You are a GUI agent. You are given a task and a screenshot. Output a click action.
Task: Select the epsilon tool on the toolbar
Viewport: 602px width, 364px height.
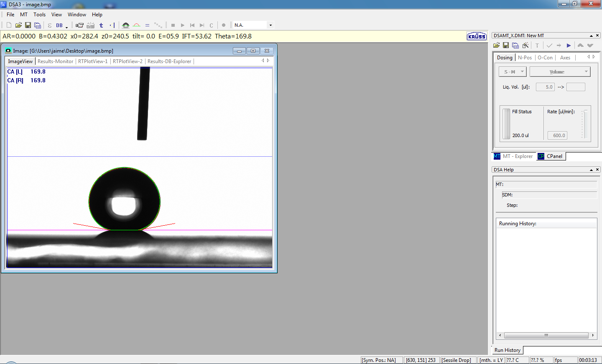[49, 25]
